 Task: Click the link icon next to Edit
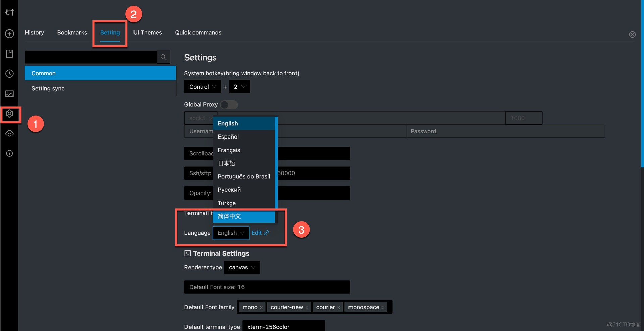(266, 233)
